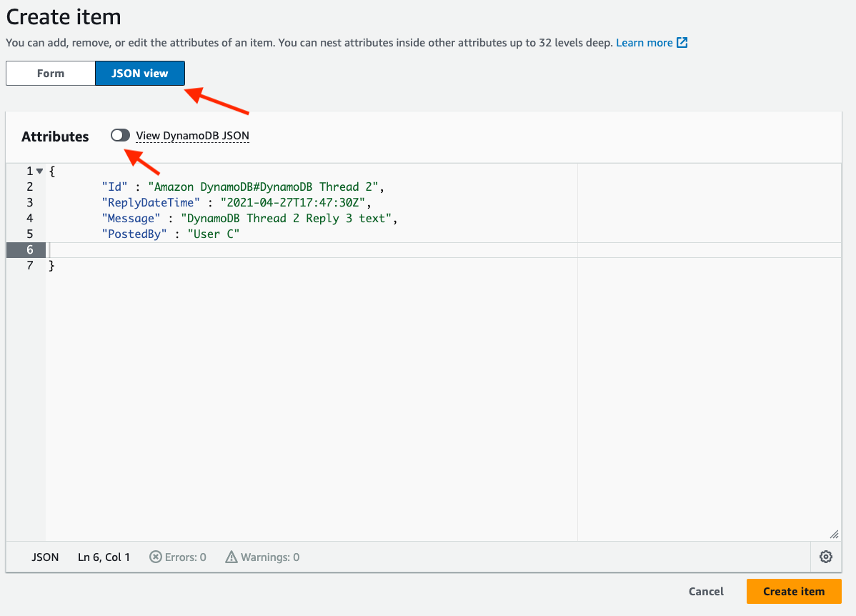Image resolution: width=856 pixels, height=616 pixels.
Task: Open editor settings gear icon
Action: [825, 557]
